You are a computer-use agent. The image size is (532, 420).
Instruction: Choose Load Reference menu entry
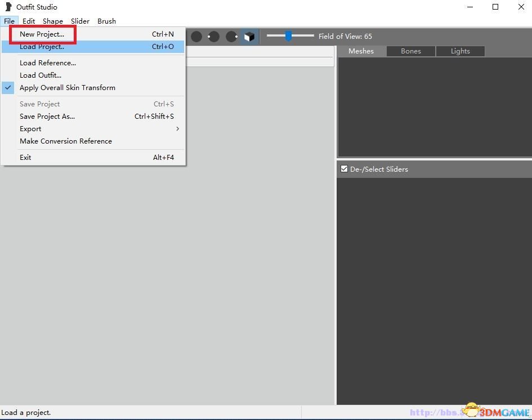[93, 63]
